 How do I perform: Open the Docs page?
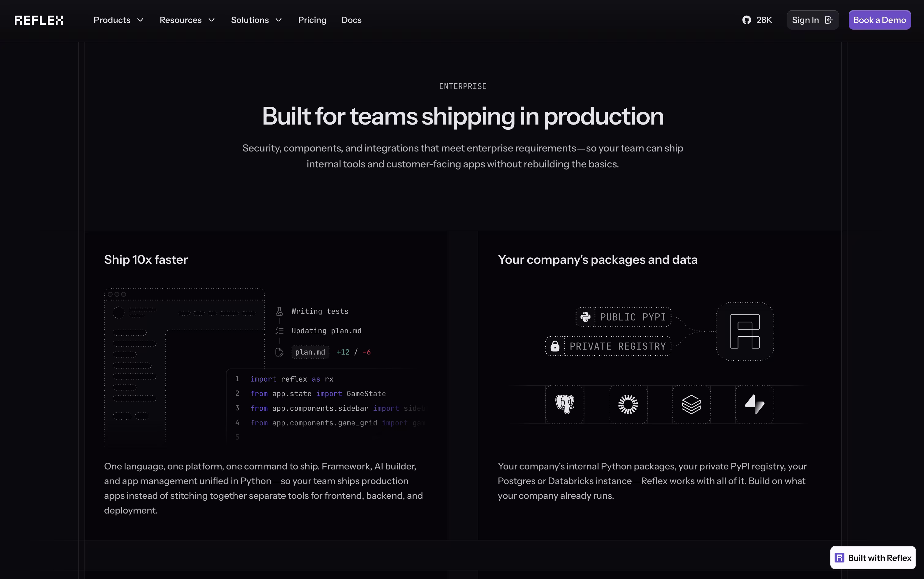(x=351, y=20)
